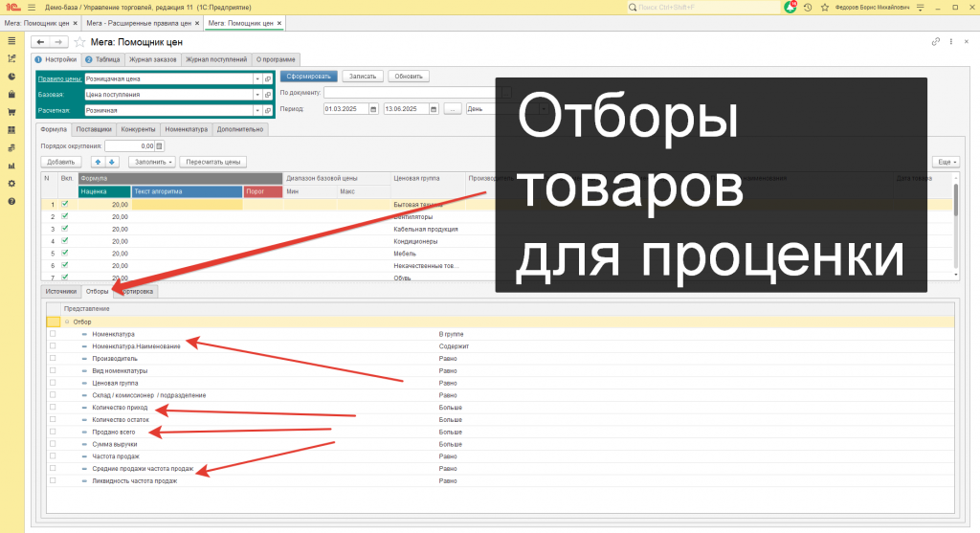Open the 1C application logo menu
Screen dimensions: 980x533
pos(12,7)
